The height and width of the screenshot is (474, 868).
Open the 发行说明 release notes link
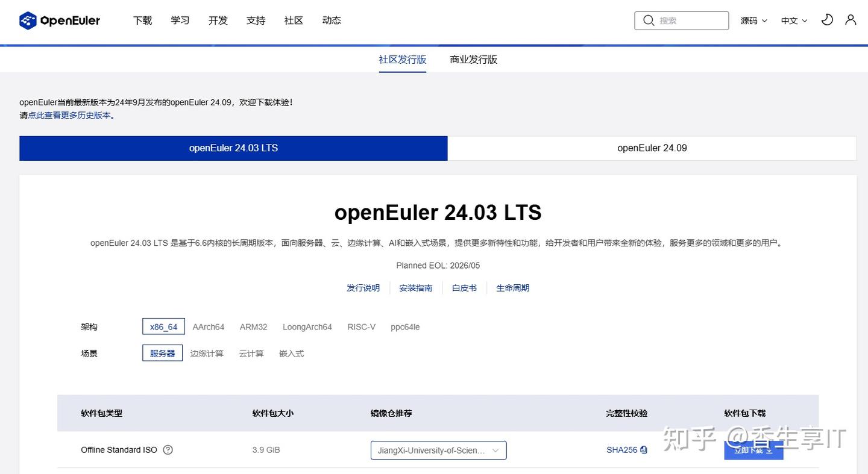(363, 288)
